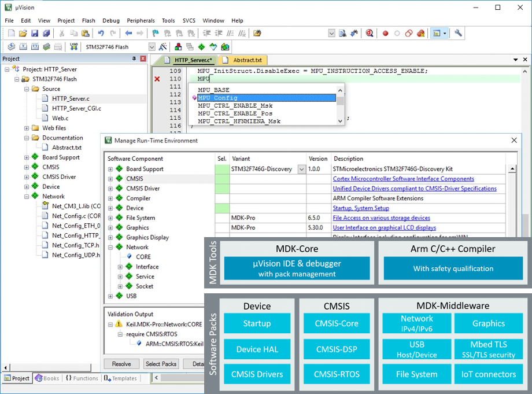Click the Open file folder icon
This screenshot has height=394, width=532.
click(23, 34)
